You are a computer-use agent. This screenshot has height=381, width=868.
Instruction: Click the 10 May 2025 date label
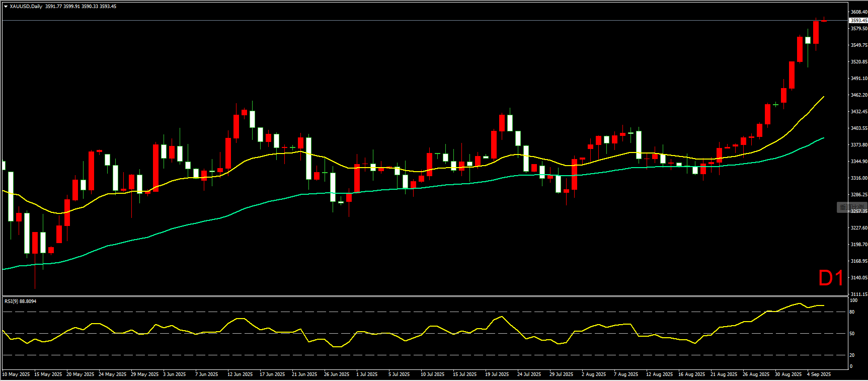16,374
